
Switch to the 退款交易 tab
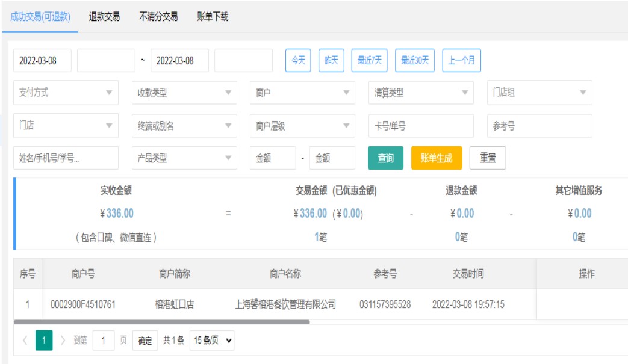click(x=104, y=17)
